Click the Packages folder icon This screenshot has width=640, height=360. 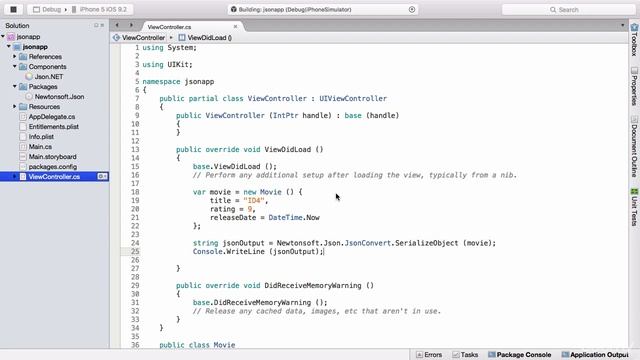click(x=23, y=87)
